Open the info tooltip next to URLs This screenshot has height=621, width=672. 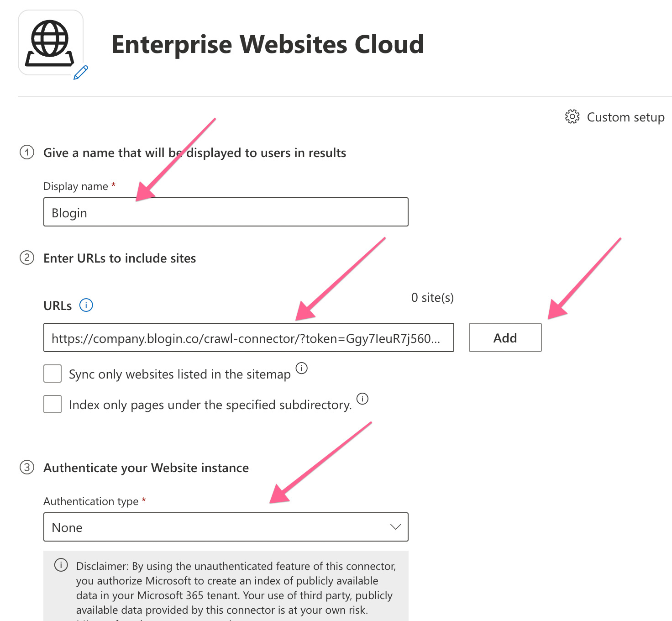click(x=86, y=305)
